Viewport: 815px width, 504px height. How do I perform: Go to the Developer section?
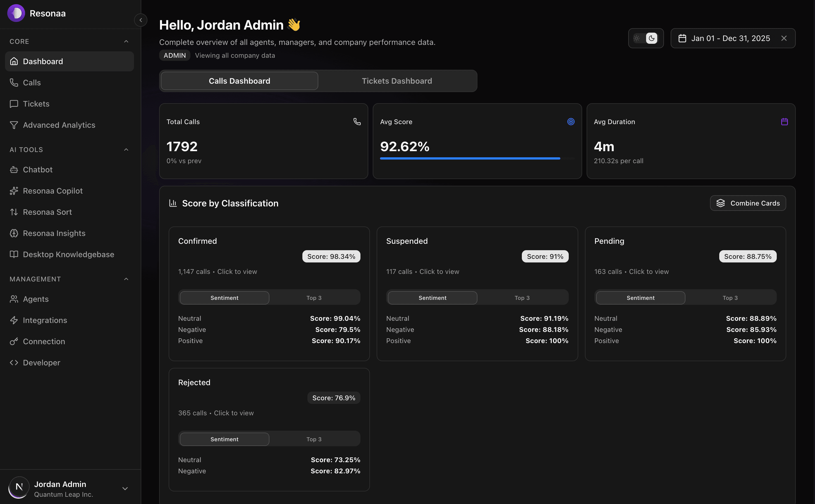coord(41,362)
